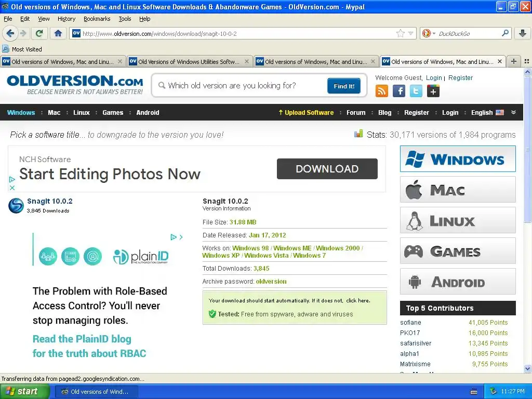
Task: Click the SnagIt application icon
Action: coord(16,206)
